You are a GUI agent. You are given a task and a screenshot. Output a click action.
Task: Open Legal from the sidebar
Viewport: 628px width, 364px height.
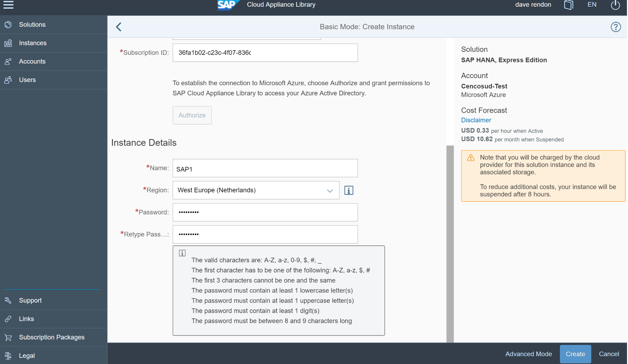(54, 356)
